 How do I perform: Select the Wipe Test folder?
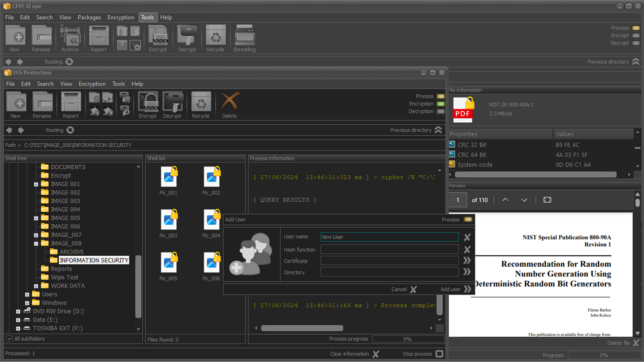(x=60, y=277)
